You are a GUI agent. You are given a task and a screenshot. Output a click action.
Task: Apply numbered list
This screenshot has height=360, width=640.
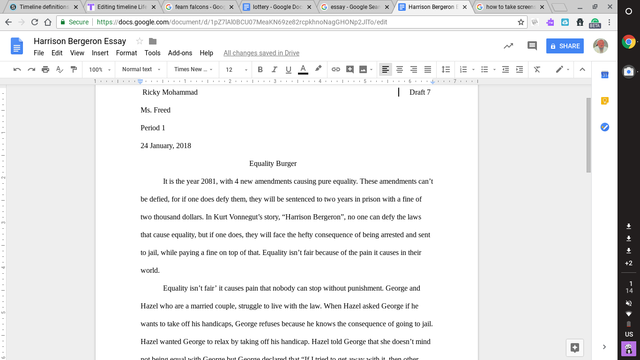(463, 70)
